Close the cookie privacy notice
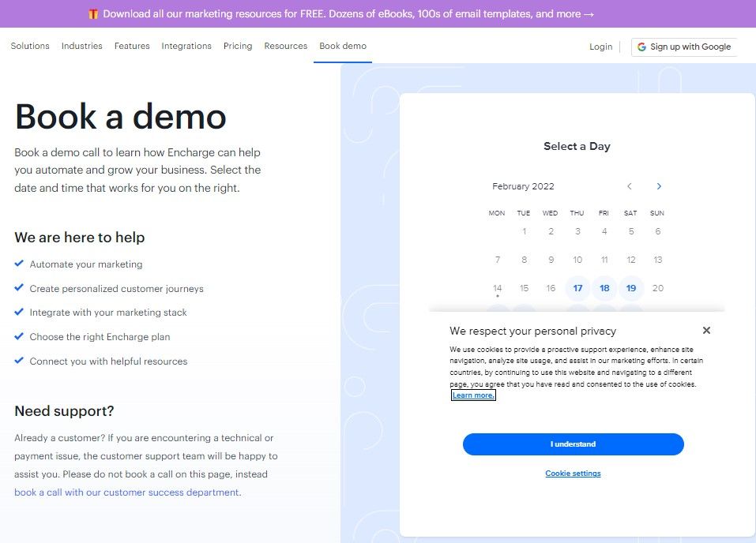The height and width of the screenshot is (543, 756). pos(706,330)
